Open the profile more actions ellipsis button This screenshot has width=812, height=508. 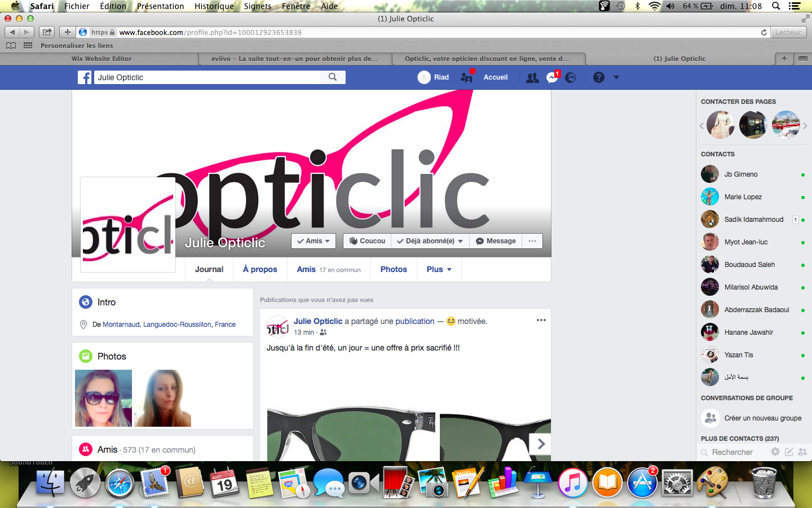tap(532, 241)
